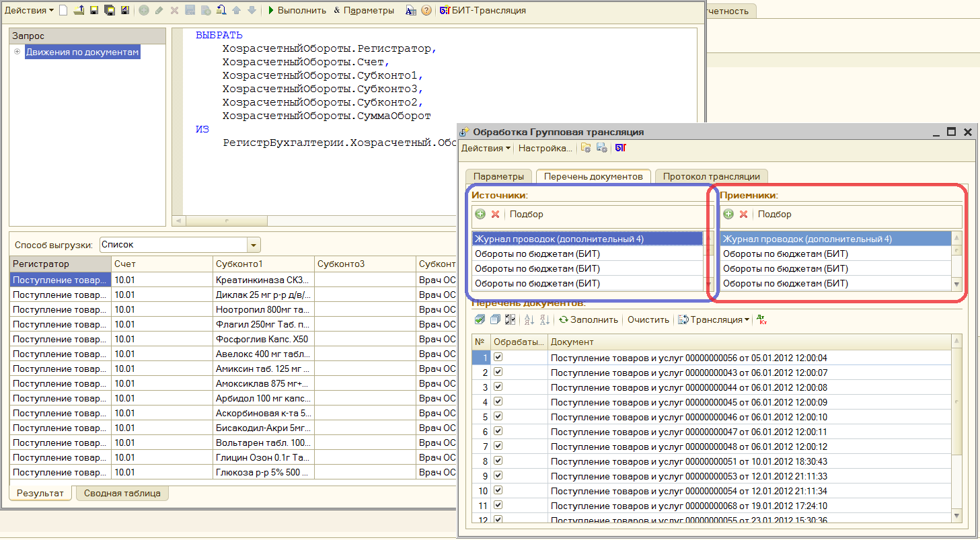Click the Субконто1 cell containing Ноотропил 800мг
The height and width of the screenshot is (540, 980).
[263, 309]
